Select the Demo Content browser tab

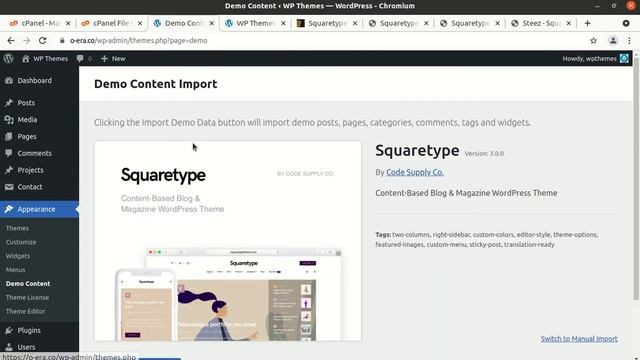183,23
